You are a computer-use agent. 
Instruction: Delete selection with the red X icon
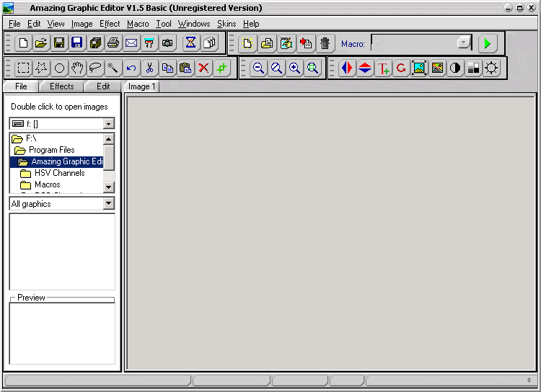[203, 68]
